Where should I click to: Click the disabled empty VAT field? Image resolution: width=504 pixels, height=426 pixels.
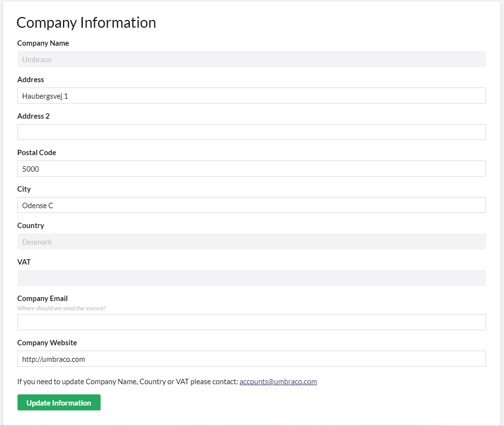(x=251, y=278)
